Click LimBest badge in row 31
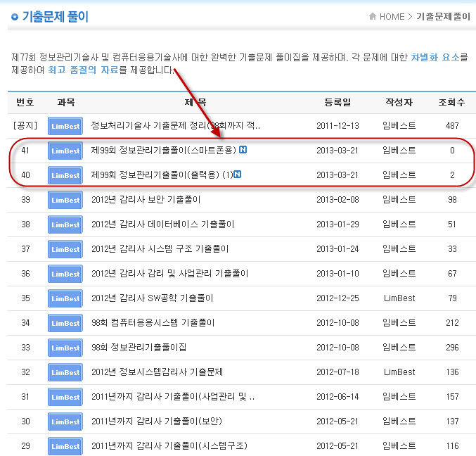Viewport: 476px width, 456px height. click(65, 397)
